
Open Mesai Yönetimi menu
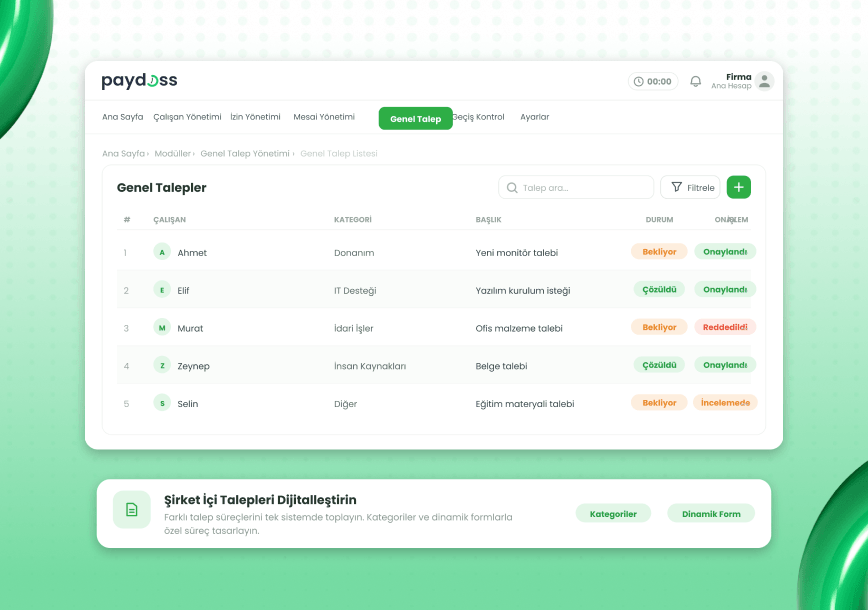(324, 117)
